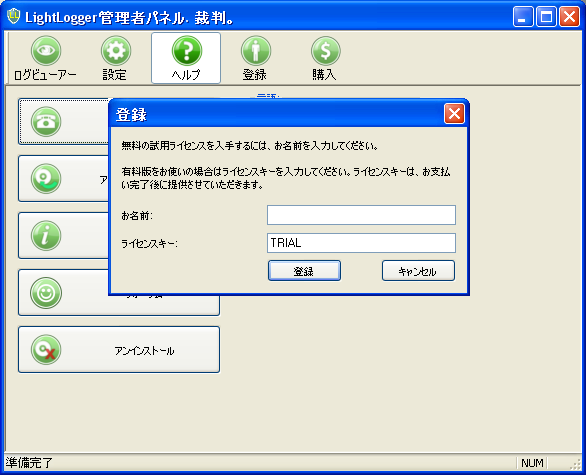Open the 設定 settings gear icon
This screenshot has height=475, width=586.
click(115, 51)
